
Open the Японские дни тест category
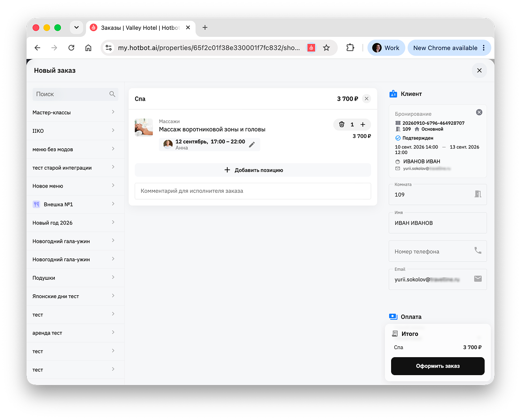(76, 296)
